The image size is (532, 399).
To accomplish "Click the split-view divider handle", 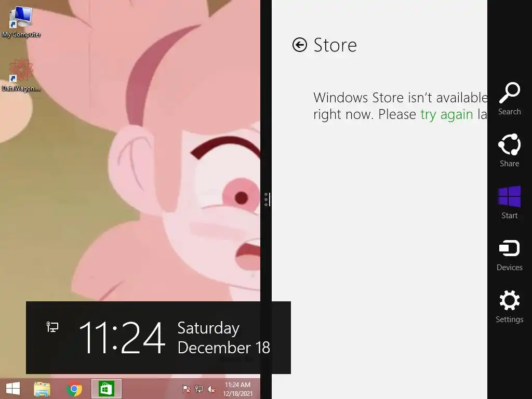I will coord(267,199).
